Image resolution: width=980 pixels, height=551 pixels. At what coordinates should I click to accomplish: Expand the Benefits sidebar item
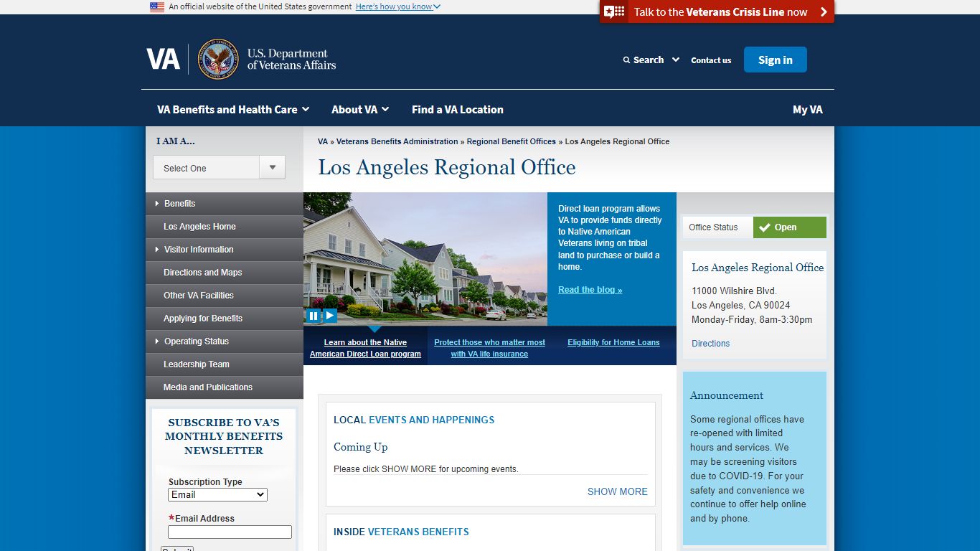[225, 204]
